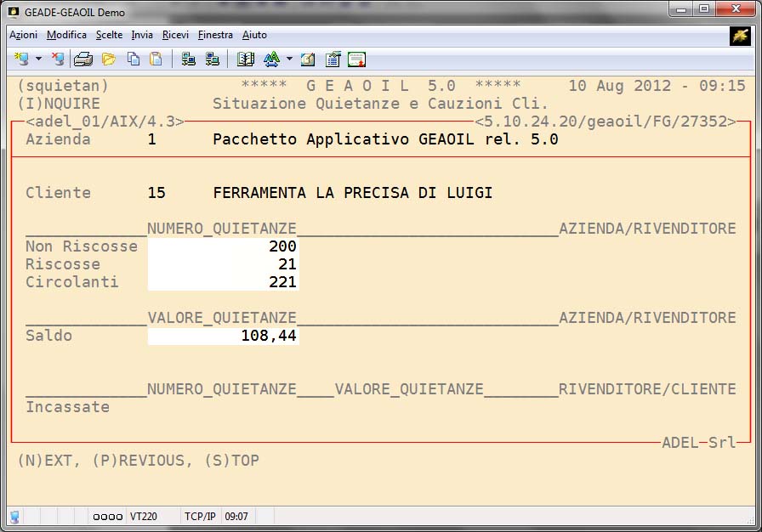Image resolution: width=762 pixels, height=532 pixels.
Task: Click the Non Riscosse value field
Action: [x=223, y=246]
